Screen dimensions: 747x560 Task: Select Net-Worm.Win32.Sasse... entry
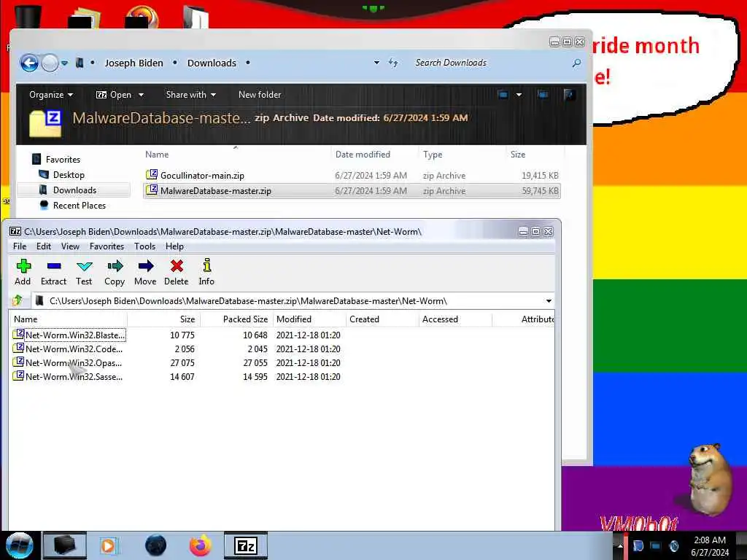[69, 376]
